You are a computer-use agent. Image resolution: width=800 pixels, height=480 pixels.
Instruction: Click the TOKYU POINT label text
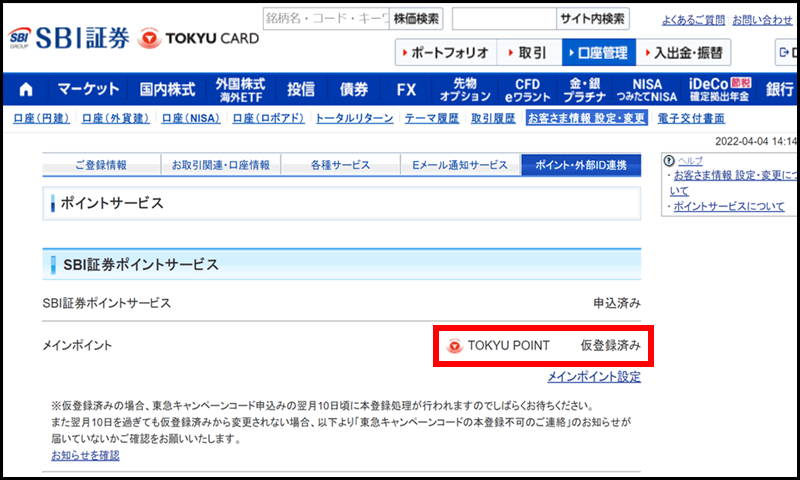click(509, 345)
